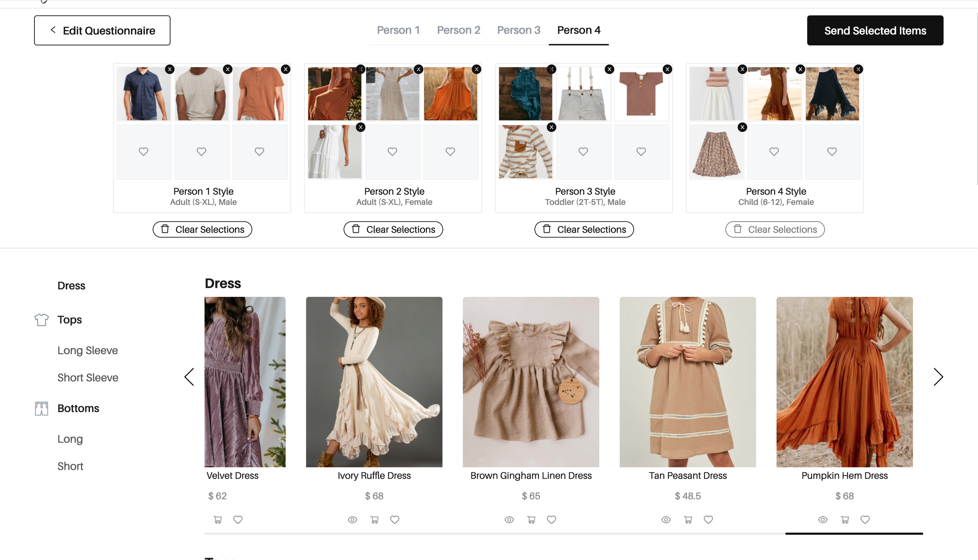978x560 pixels.
Task: Show next dresses with right carousel arrow
Action: (938, 377)
